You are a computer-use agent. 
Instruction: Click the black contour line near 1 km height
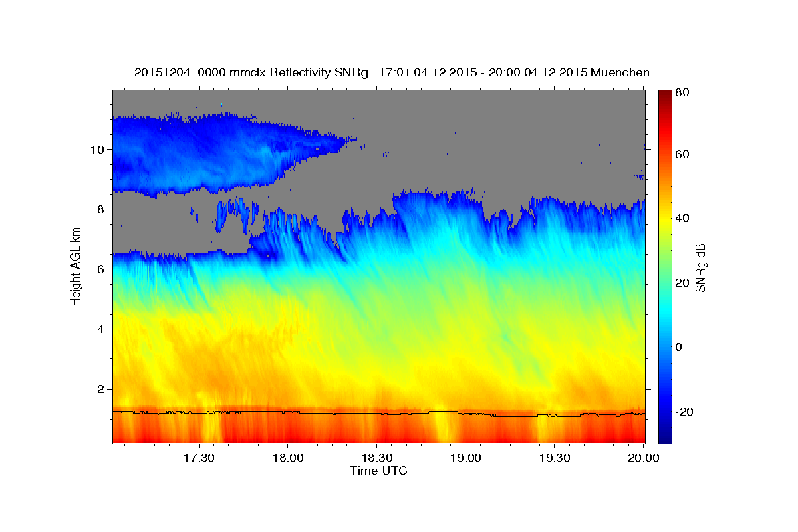379,412
